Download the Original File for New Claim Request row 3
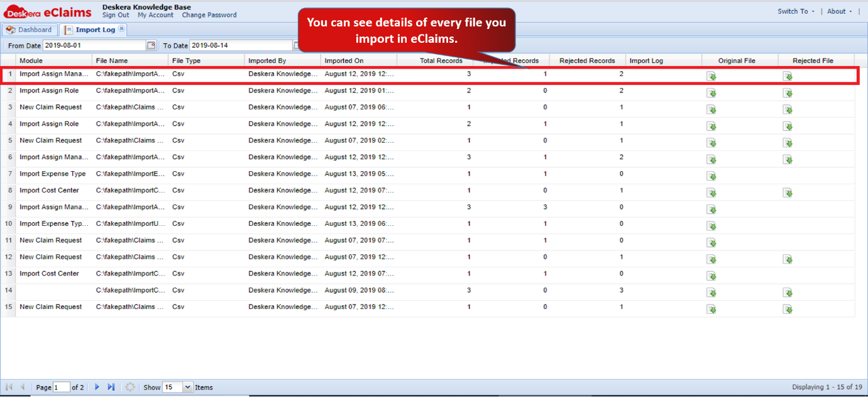Screen dimensions: 868x397 (711, 109)
